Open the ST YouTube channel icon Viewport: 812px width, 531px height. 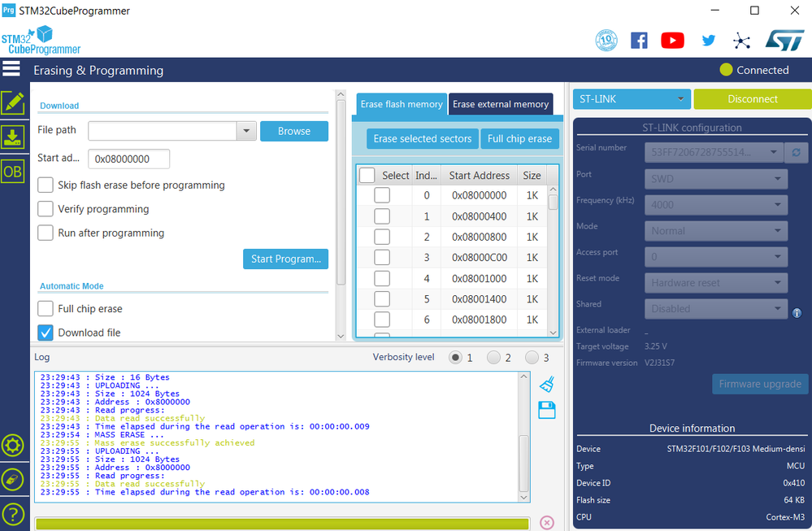[672, 41]
